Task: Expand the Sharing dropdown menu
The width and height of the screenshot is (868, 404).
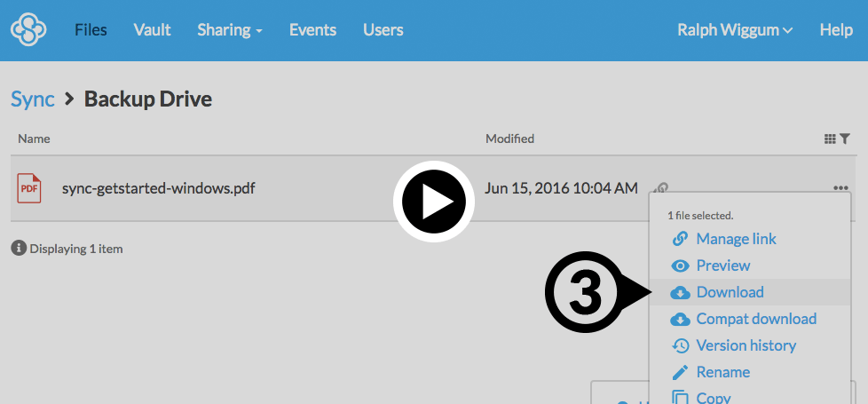Action: tap(230, 30)
